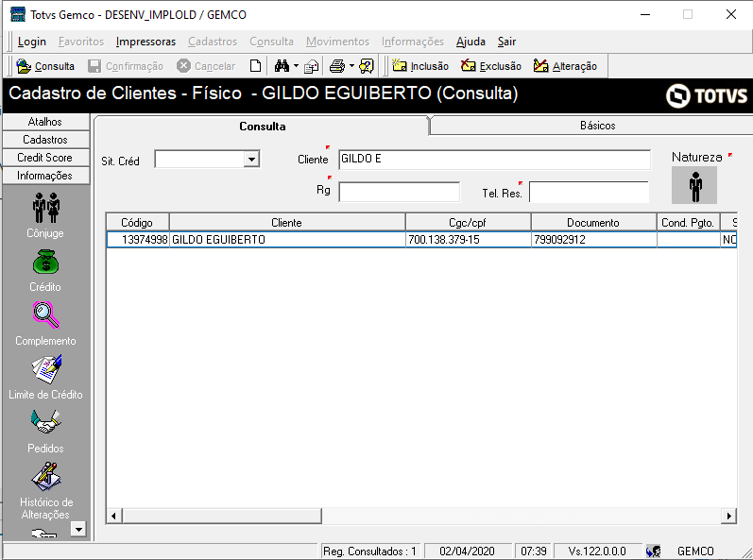The width and height of the screenshot is (753, 560).
Task: Click the Rg input field
Action: (399, 192)
